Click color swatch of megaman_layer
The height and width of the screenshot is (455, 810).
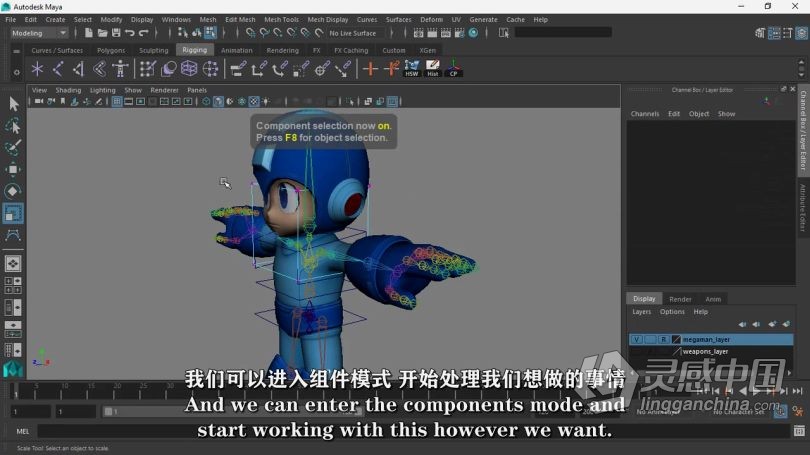(676, 339)
